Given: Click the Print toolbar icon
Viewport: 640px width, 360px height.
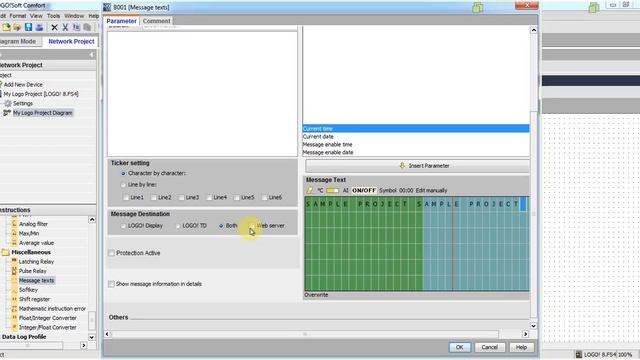Looking at the screenshot, I should (x=39, y=27).
